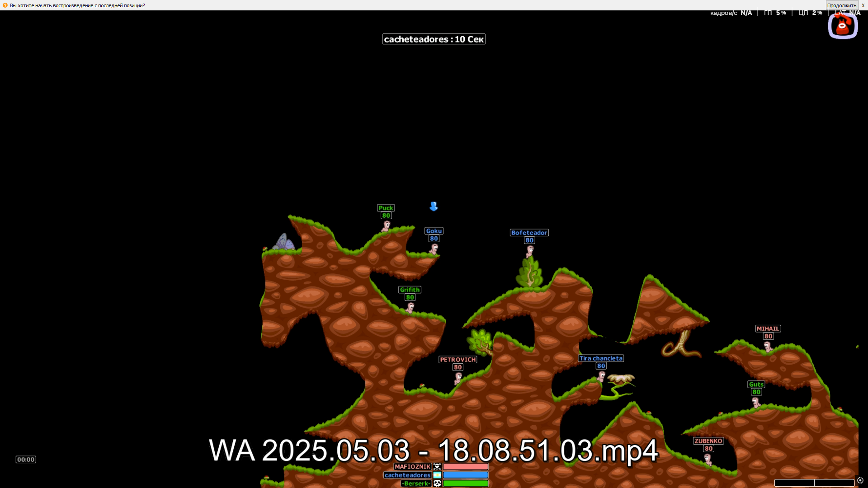Image resolution: width=868 pixels, height=488 pixels.
Task: Click the turn banner reading cacheteadores : 10 Сек
Action: click(x=434, y=39)
